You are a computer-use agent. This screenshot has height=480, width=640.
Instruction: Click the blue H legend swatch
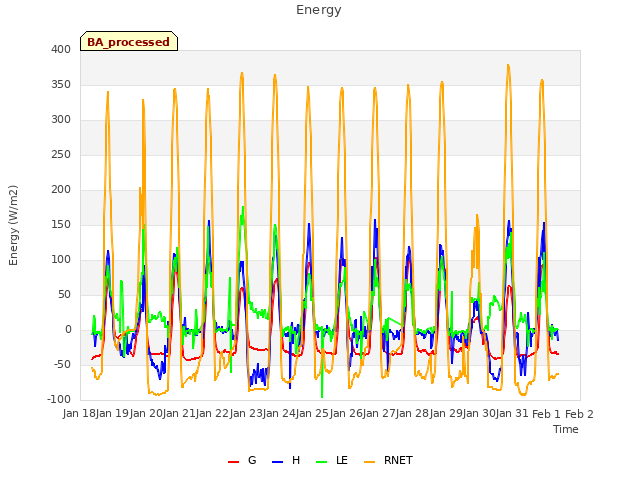click(x=278, y=462)
